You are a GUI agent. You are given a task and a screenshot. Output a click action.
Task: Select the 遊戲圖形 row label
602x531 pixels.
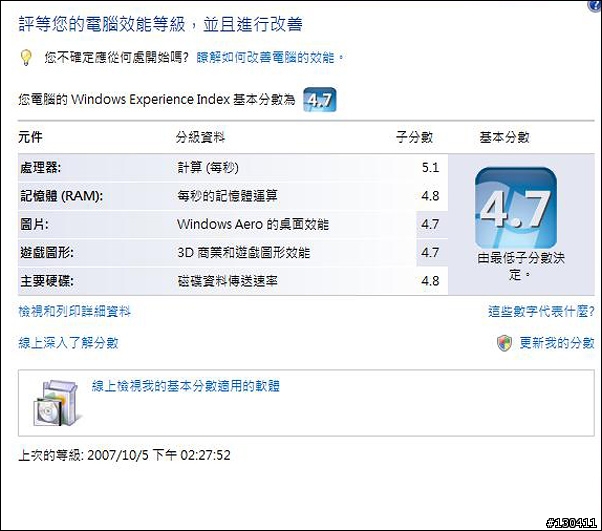click(x=47, y=253)
